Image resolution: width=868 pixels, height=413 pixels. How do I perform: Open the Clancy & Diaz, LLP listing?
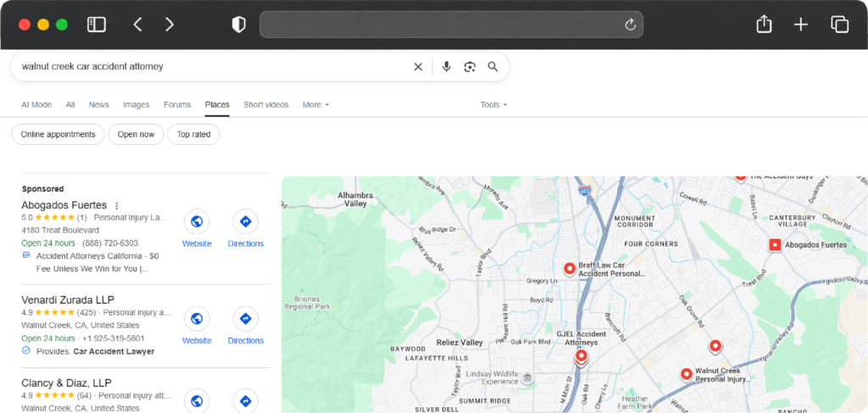(x=66, y=383)
